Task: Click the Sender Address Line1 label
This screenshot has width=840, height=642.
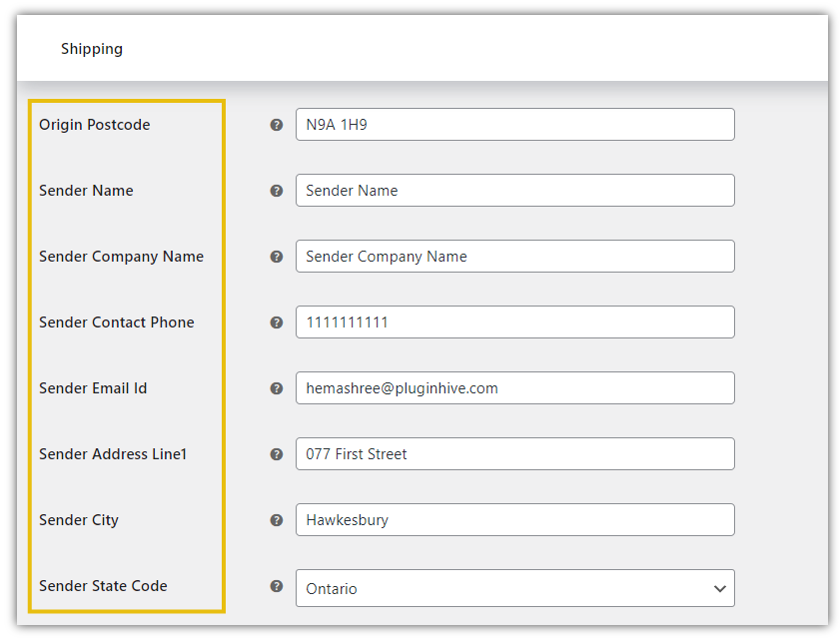Action: point(113,454)
